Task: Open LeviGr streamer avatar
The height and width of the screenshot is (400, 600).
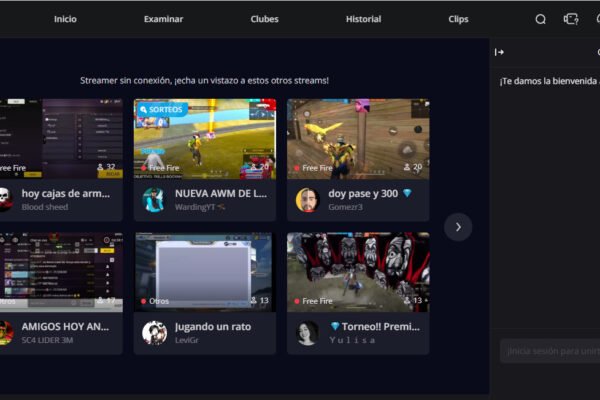Action: coord(154,333)
